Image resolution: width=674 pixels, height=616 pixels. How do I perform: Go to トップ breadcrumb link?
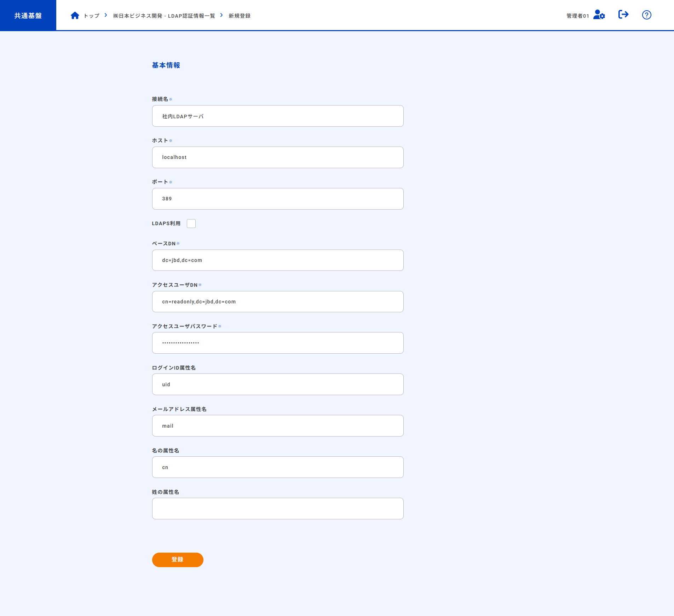click(x=92, y=16)
